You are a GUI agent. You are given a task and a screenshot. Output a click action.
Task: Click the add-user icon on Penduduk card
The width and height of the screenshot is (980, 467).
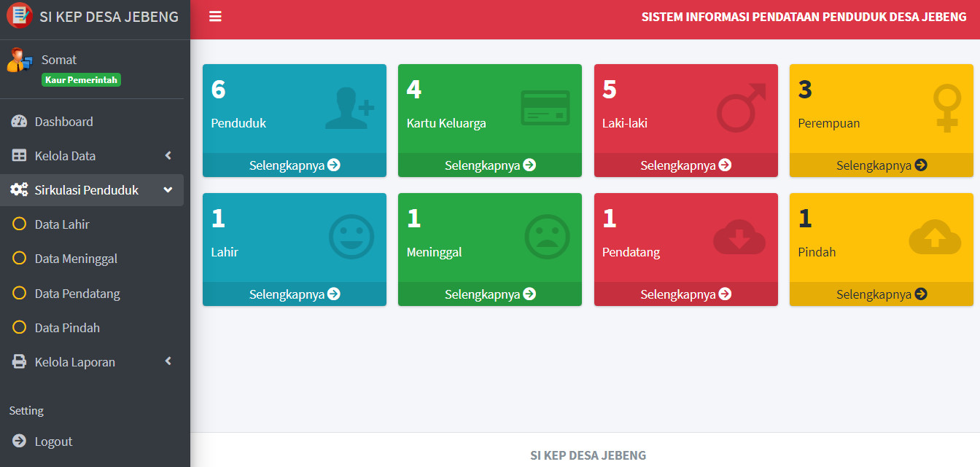pos(349,109)
